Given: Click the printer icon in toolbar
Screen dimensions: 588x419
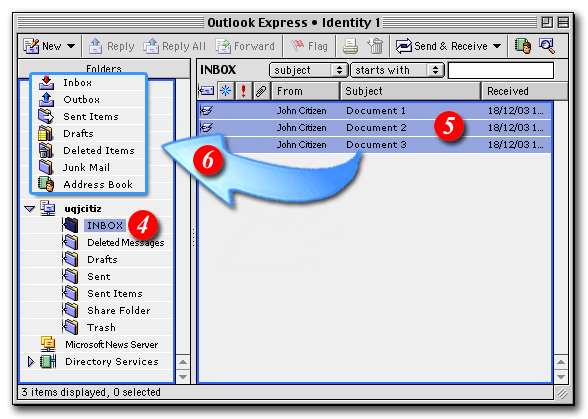Looking at the screenshot, I should (x=350, y=47).
